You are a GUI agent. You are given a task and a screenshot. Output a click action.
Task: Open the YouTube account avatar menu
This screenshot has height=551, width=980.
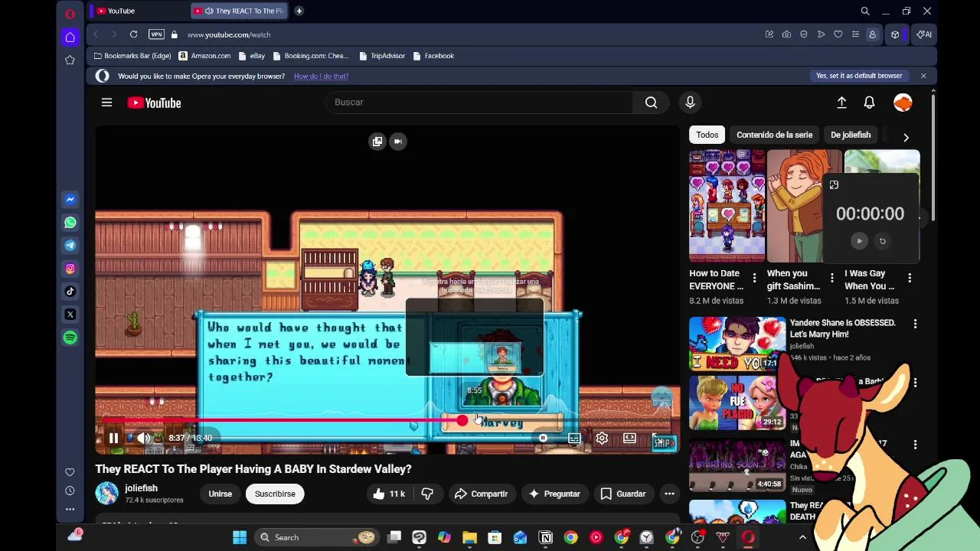[x=903, y=103]
